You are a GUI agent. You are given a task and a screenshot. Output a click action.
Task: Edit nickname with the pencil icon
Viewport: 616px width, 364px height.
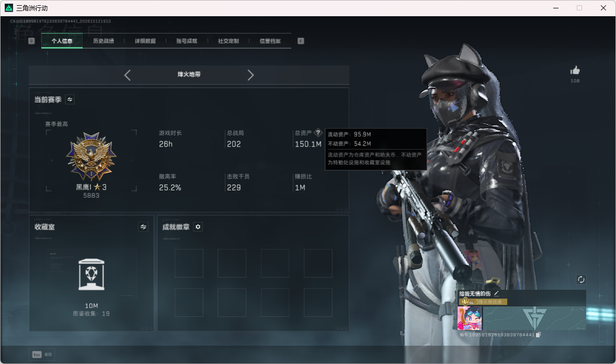(x=496, y=293)
